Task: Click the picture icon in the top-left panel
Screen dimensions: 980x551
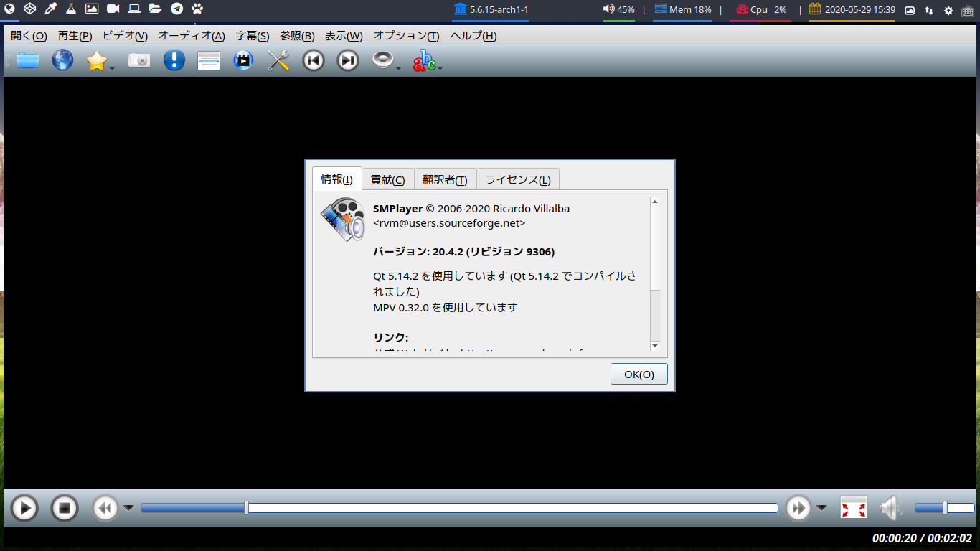Action: (x=92, y=9)
